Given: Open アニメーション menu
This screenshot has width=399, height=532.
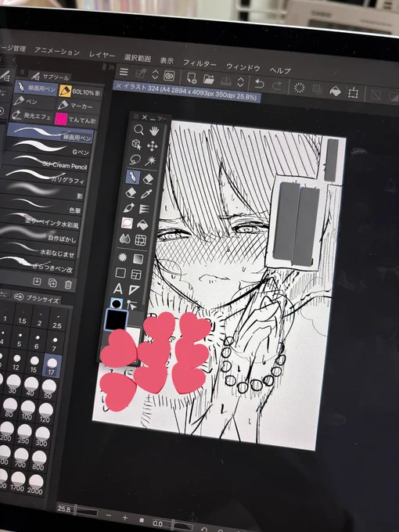Looking at the screenshot, I should pos(57,51).
